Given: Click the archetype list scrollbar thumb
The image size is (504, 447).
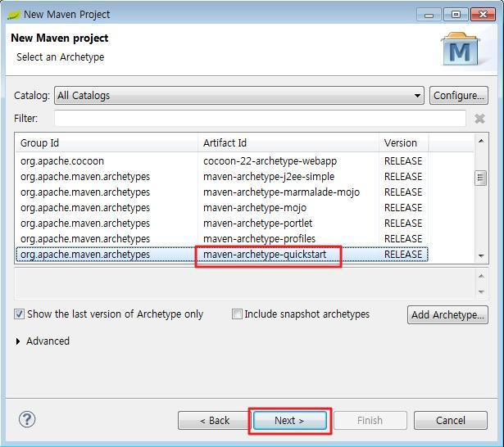Looking at the screenshot, I should point(480,178).
